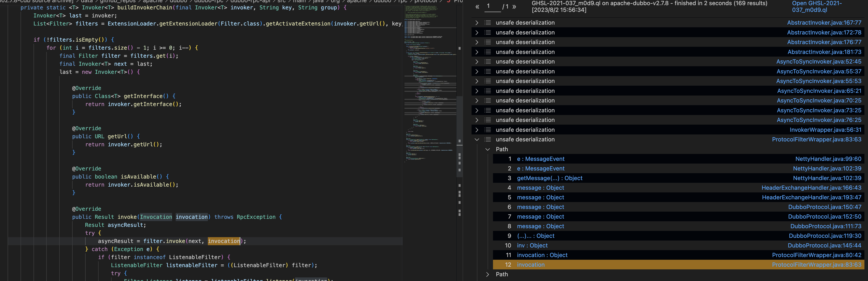Click list icon of AsyncToSyncInvoker.java:70:25 row
This screenshot has width=868, height=281.
point(488,100)
